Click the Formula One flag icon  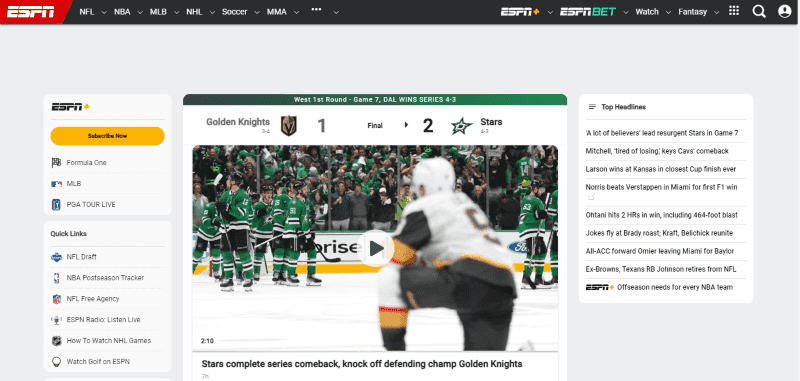56,163
